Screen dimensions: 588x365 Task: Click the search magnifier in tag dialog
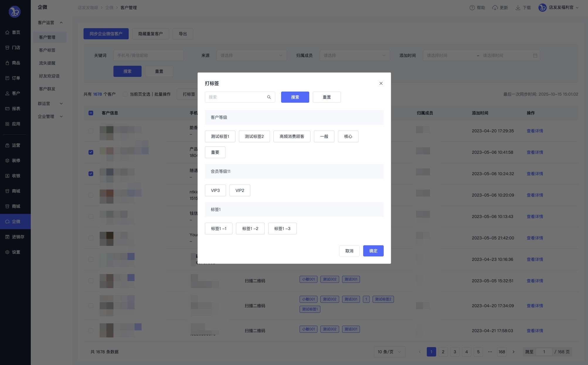269,97
